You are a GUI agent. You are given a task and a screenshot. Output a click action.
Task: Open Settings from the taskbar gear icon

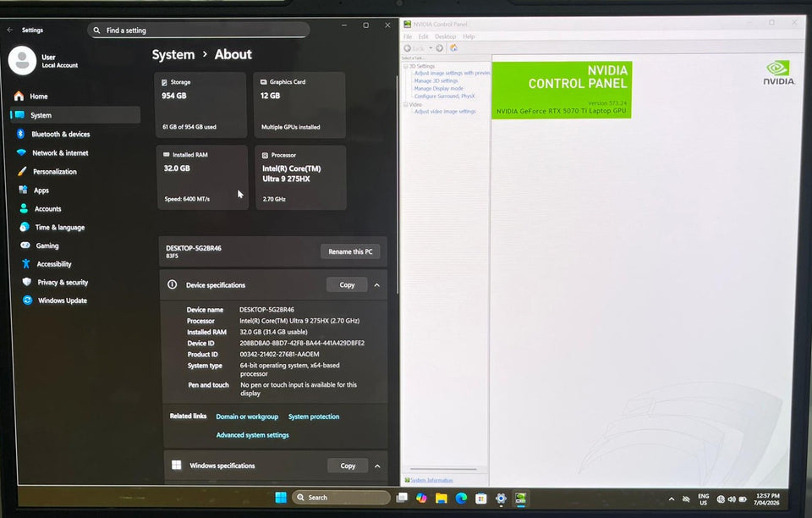pyautogui.click(x=501, y=499)
